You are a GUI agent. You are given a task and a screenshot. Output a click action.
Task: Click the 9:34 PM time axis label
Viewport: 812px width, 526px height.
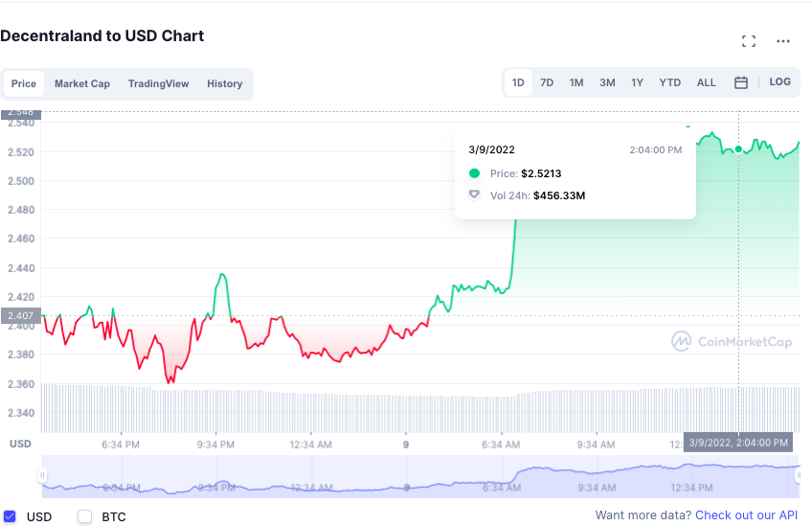[215, 445]
